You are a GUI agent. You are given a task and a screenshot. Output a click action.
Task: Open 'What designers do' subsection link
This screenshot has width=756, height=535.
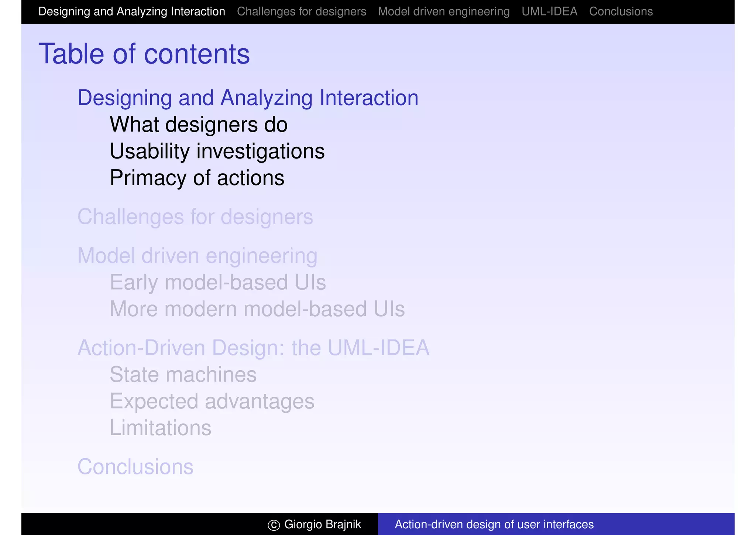point(198,125)
